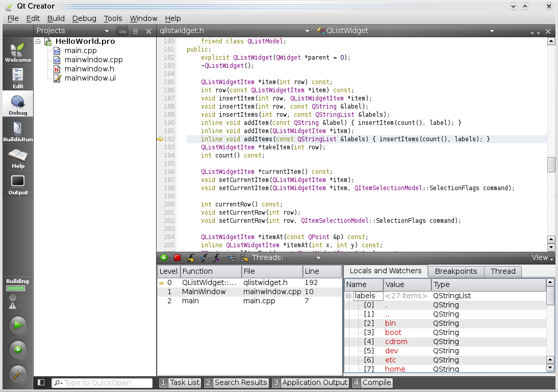This screenshot has width=558, height=392.
Task: Click the Value column header in Locals
Action: tap(408, 284)
